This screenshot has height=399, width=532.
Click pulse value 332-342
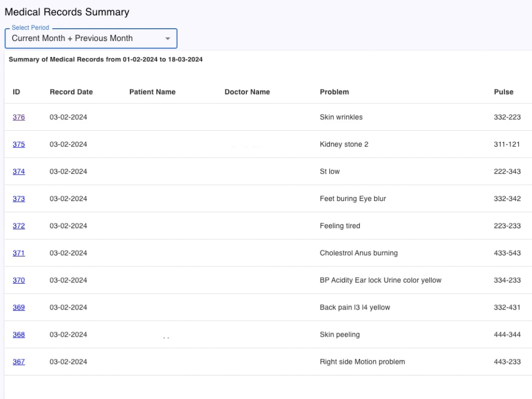[x=507, y=198]
